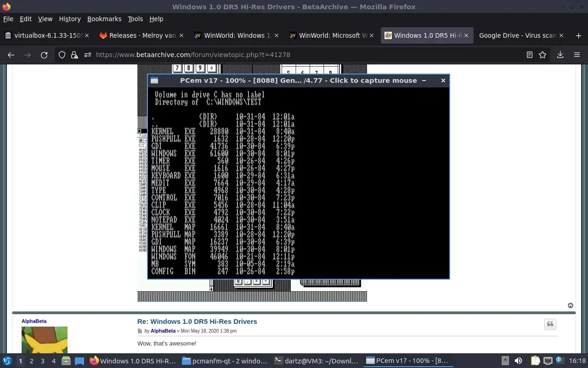Open the notification tray icon with a blue badge
The height and width of the screenshot is (368, 588).
560,361
